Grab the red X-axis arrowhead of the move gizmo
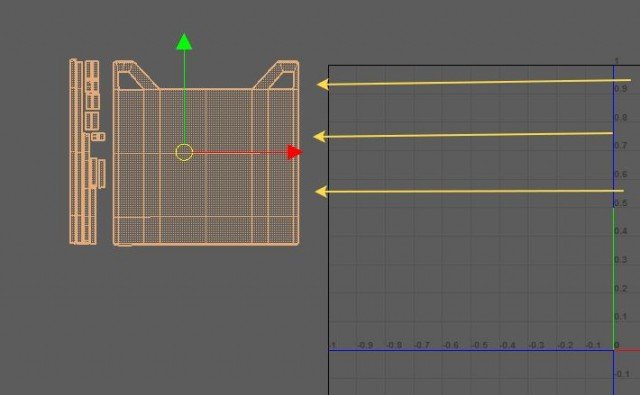Image resolution: width=640 pixels, height=395 pixels. coord(295,152)
